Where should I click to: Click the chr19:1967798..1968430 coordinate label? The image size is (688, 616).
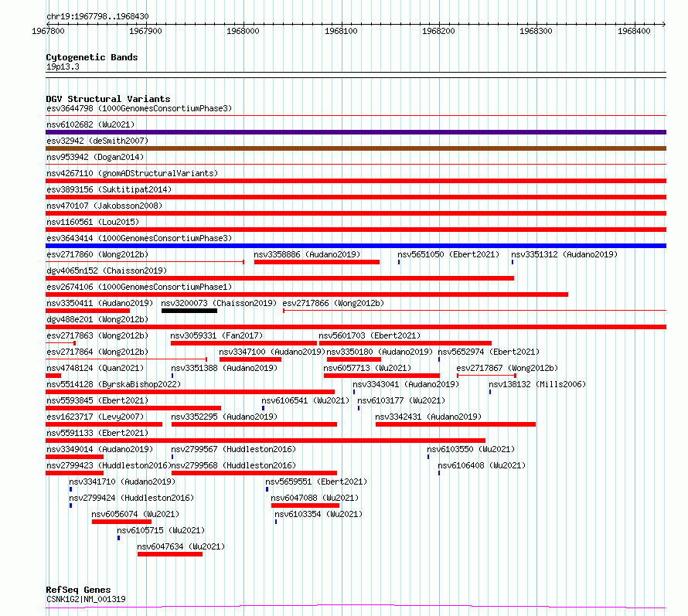pyautogui.click(x=97, y=17)
